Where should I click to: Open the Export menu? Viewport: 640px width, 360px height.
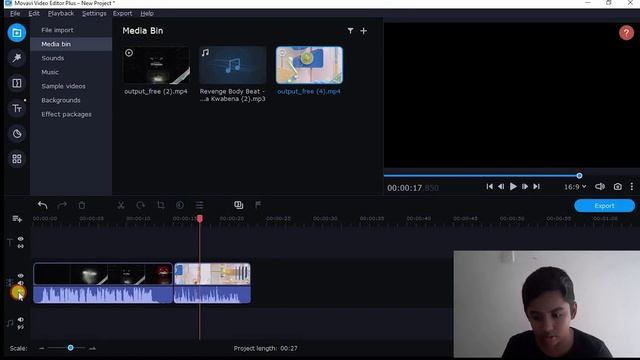pos(122,13)
